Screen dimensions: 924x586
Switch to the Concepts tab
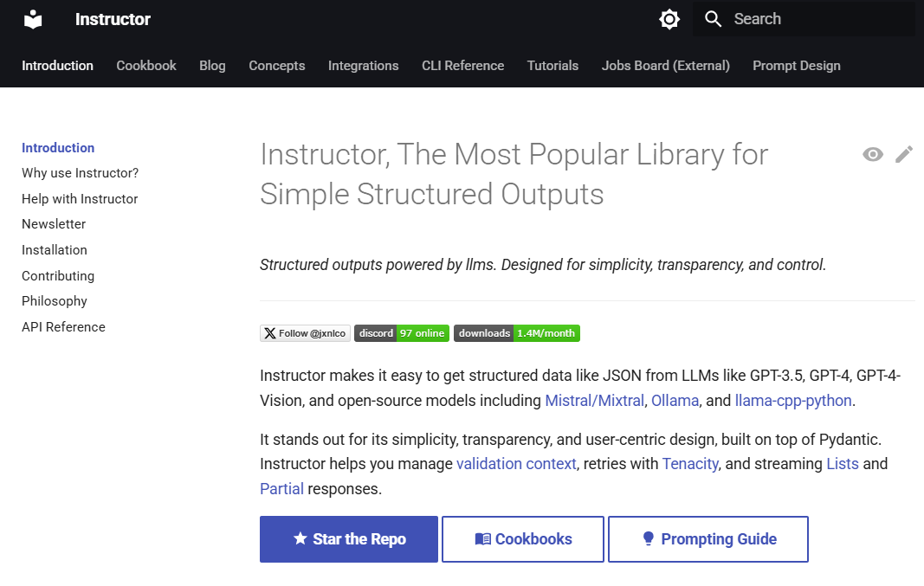pos(277,66)
